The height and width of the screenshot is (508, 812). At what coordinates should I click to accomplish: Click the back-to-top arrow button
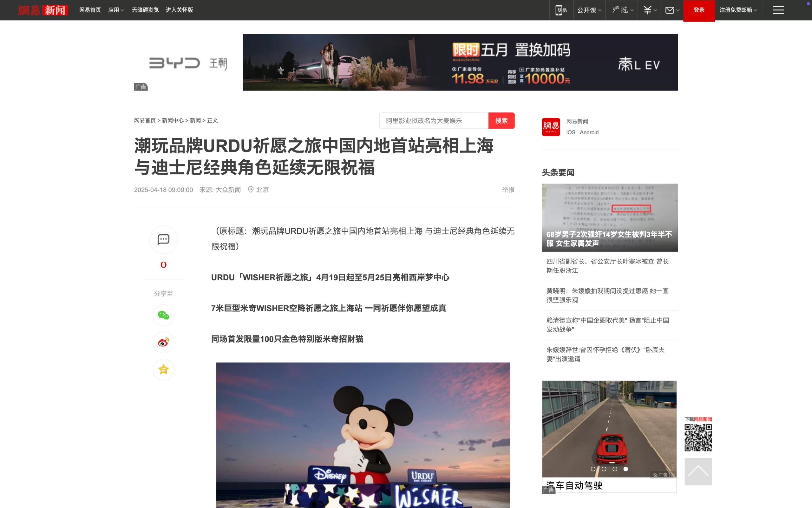click(x=698, y=471)
